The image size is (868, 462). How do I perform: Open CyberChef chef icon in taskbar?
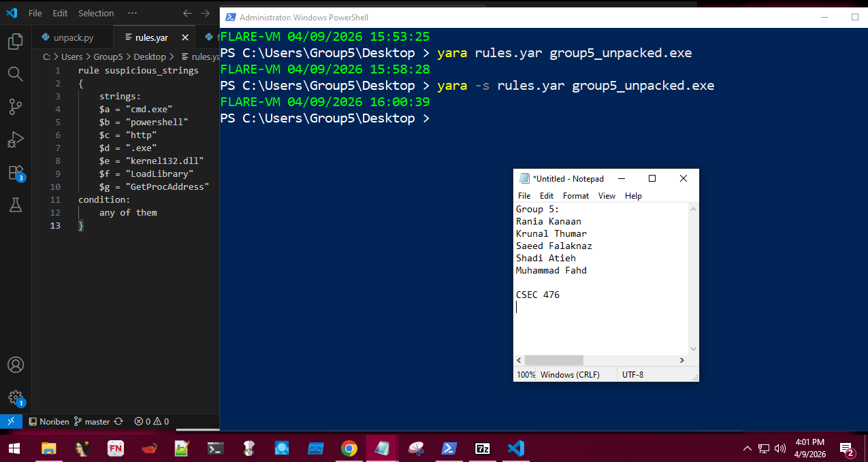[249, 448]
